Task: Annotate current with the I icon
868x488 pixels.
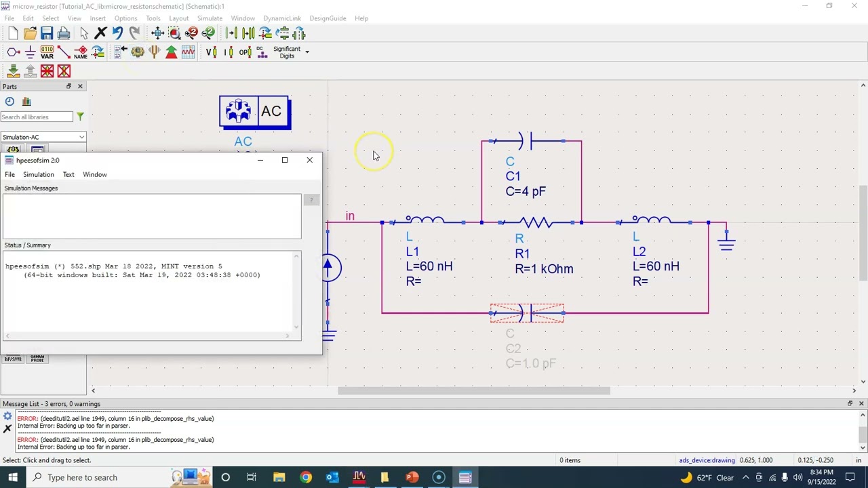Action: point(229,52)
